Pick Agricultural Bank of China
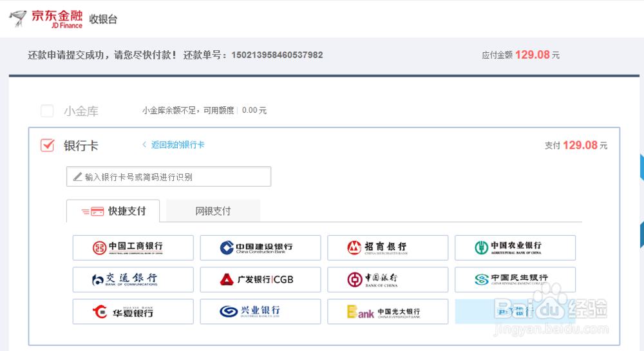This screenshot has width=644, height=351. pos(515,247)
